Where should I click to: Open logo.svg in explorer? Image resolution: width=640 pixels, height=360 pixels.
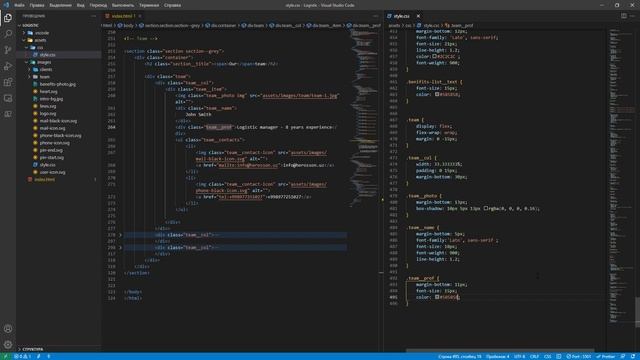click(x=58, y=113)
